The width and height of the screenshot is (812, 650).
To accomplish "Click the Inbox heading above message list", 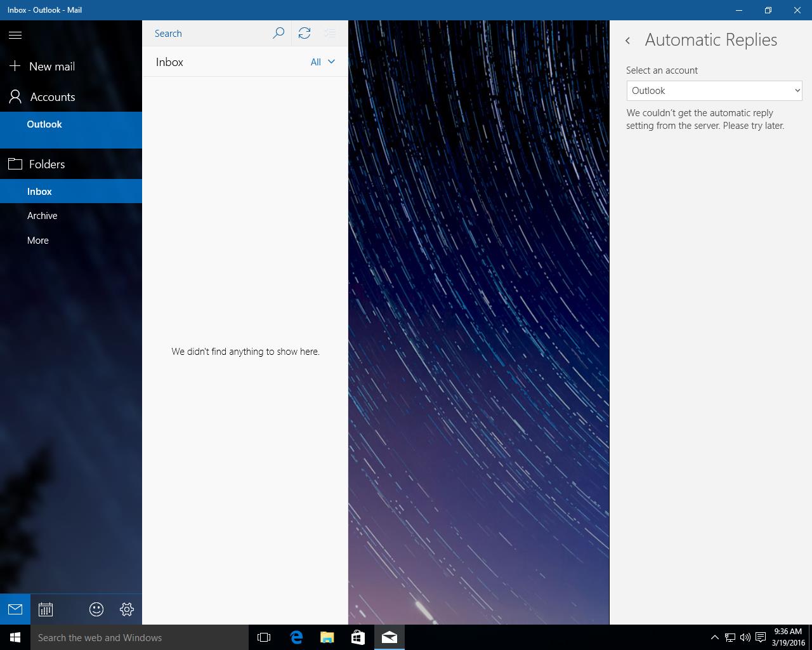I will click(169, 62).
